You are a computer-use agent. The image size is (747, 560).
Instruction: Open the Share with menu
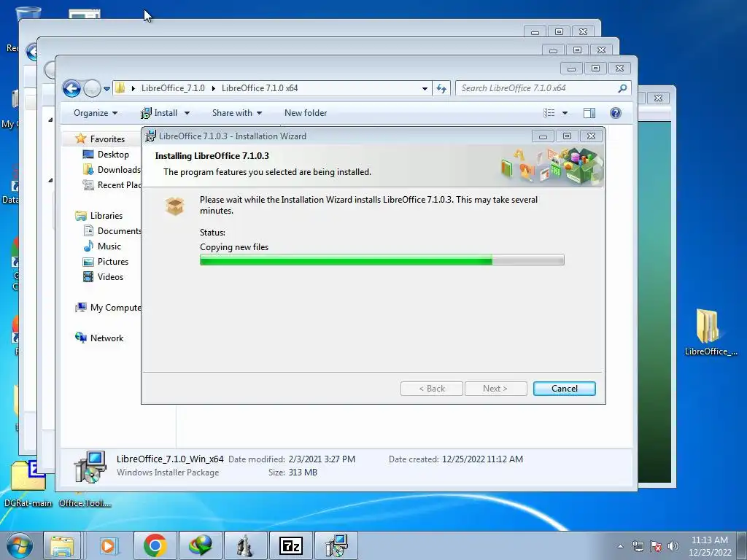tap(237, 113)
